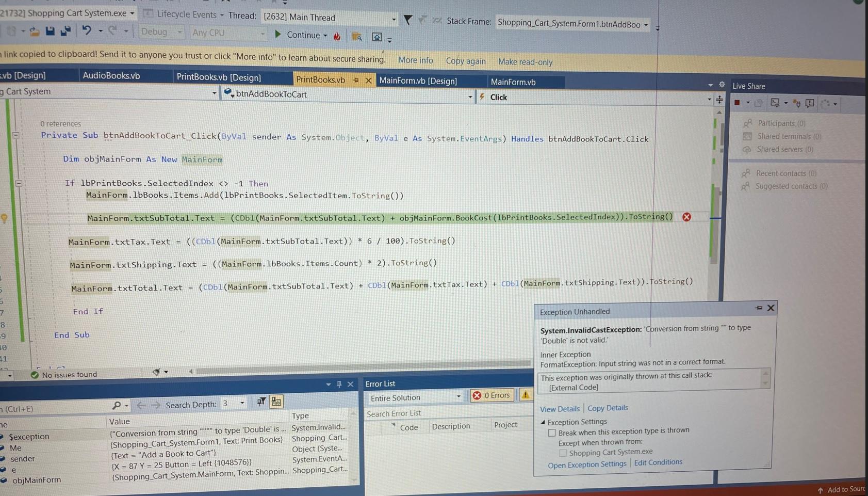Click the Copy again link
The image size is (868, 496).
[466, 61]
